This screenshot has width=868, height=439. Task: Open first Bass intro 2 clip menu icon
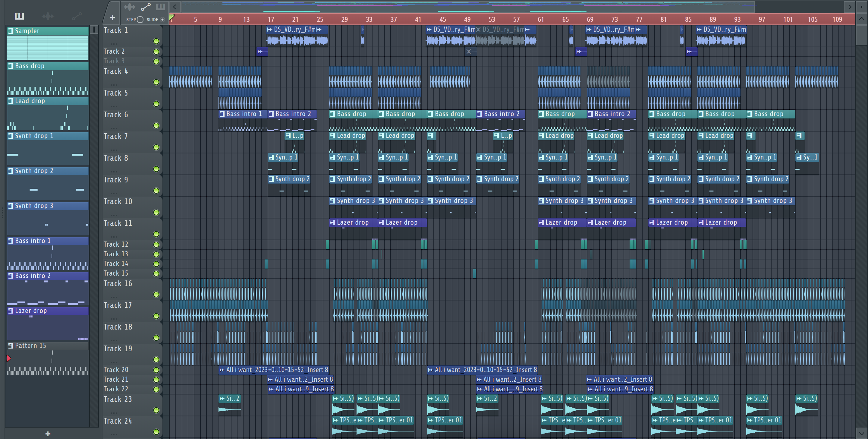coord(271,114)
